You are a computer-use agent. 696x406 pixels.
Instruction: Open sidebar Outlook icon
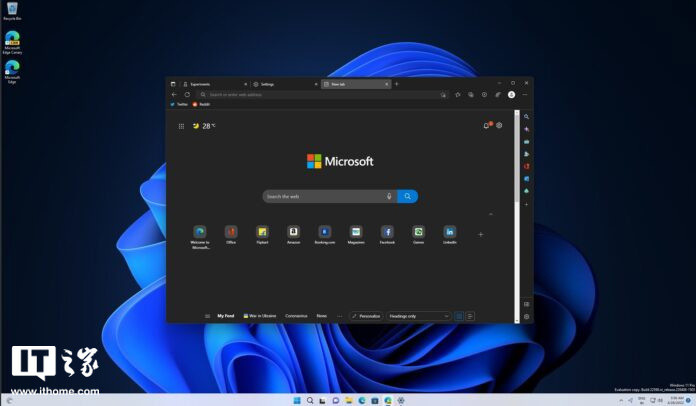click(526, 179)
